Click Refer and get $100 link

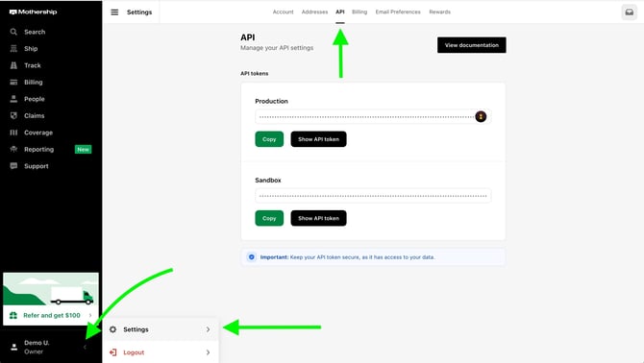pos(52,315)
